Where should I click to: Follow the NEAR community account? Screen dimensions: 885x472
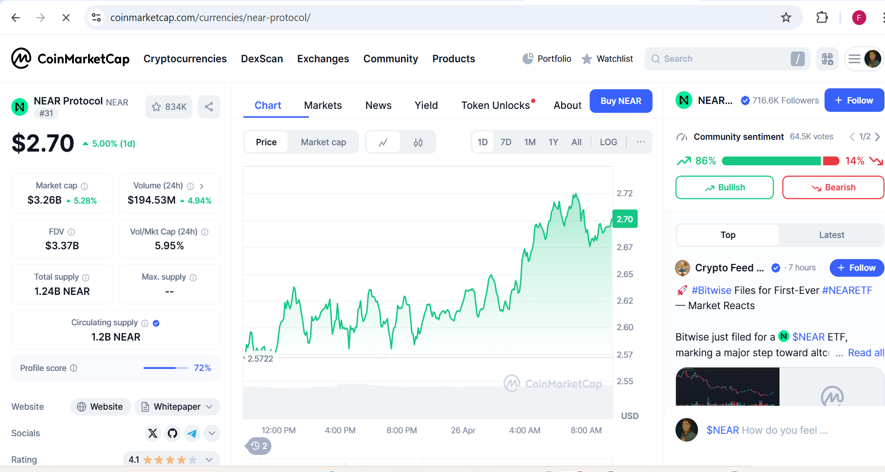pyautogui.click(x=854, y=100)
